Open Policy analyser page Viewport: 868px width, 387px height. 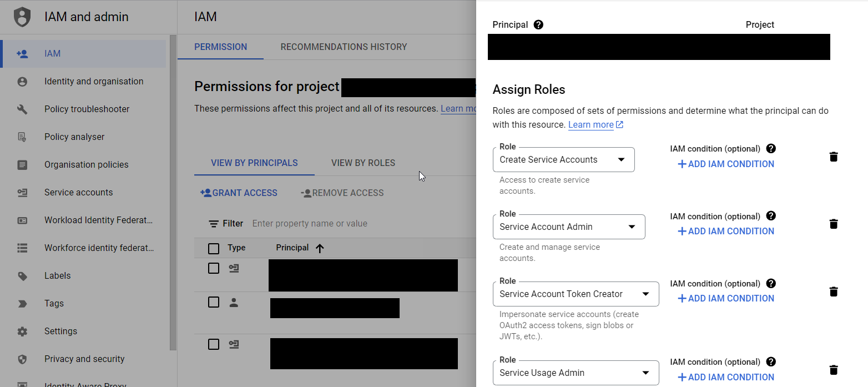coord(84,137)
